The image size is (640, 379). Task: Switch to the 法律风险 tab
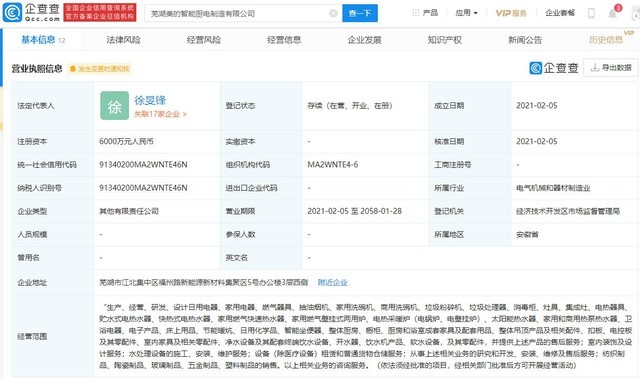pos(123,40)
